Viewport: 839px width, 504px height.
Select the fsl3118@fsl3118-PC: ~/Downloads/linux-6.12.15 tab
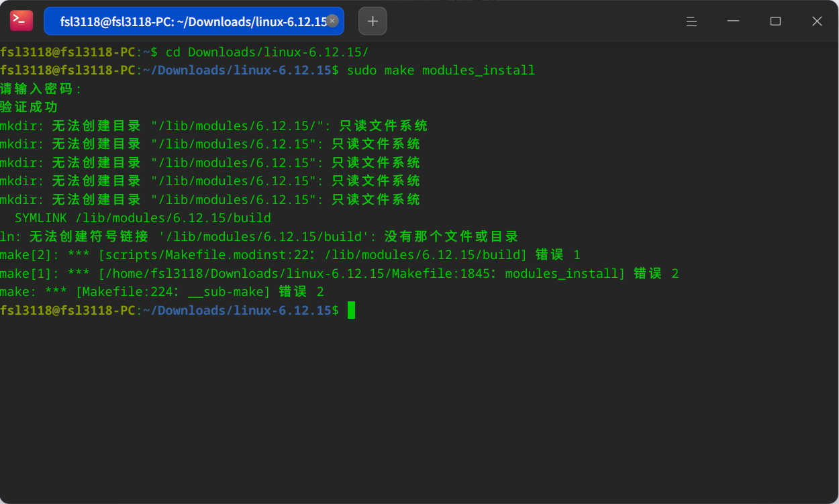pyautogui.click(x=194, y=21)
